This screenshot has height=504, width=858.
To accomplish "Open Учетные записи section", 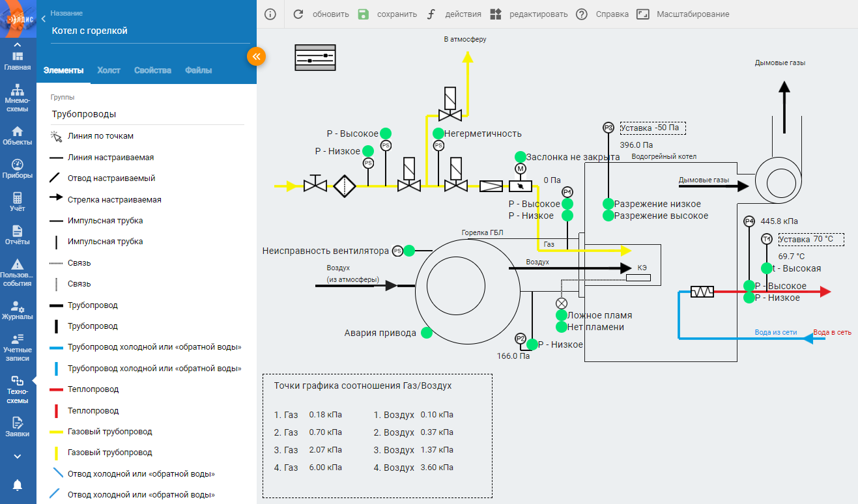I will click(18, 348).
